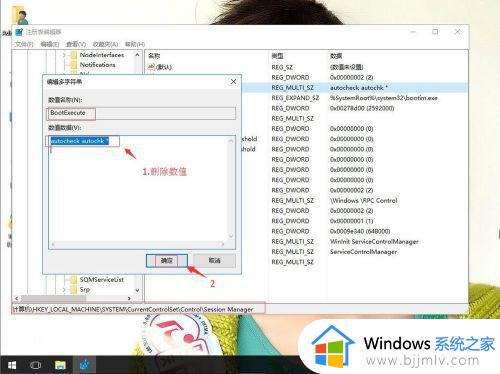Screen dimensions: 500x374
Task: Minimize the Registry Editor window
Action: tap(413, 32)
